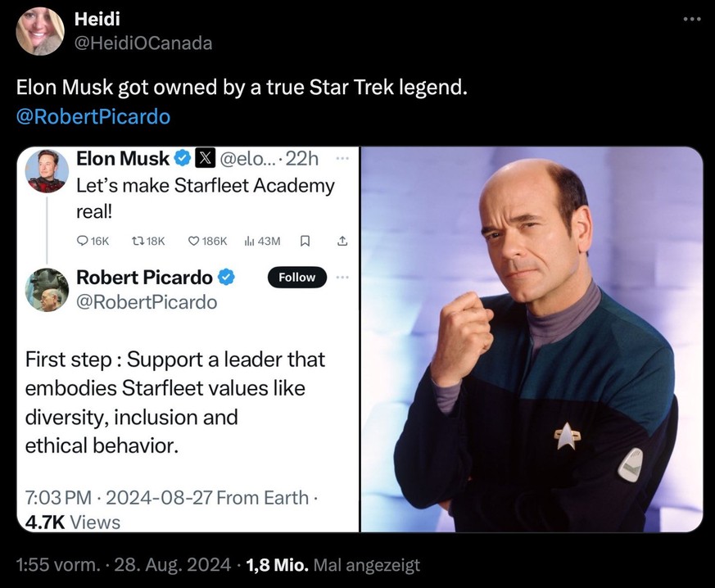Click the verified badge beside Elon Musk
Viewport: 715px width, 588px height.
pyautogui.click(x=183, y=158)
